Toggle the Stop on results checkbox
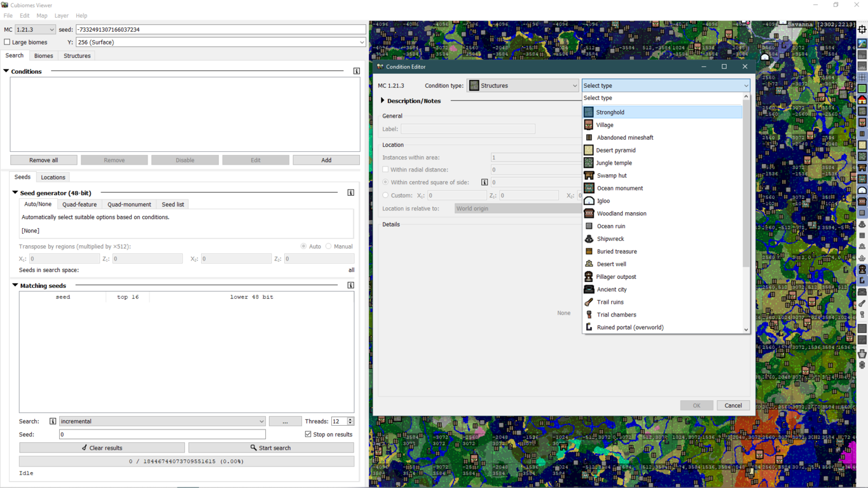 click(308, 435)
